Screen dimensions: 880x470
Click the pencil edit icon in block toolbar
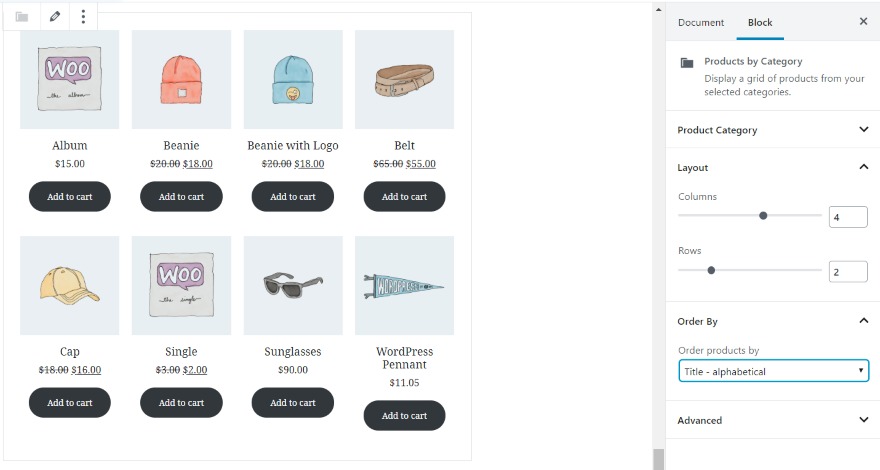point(55,16)
